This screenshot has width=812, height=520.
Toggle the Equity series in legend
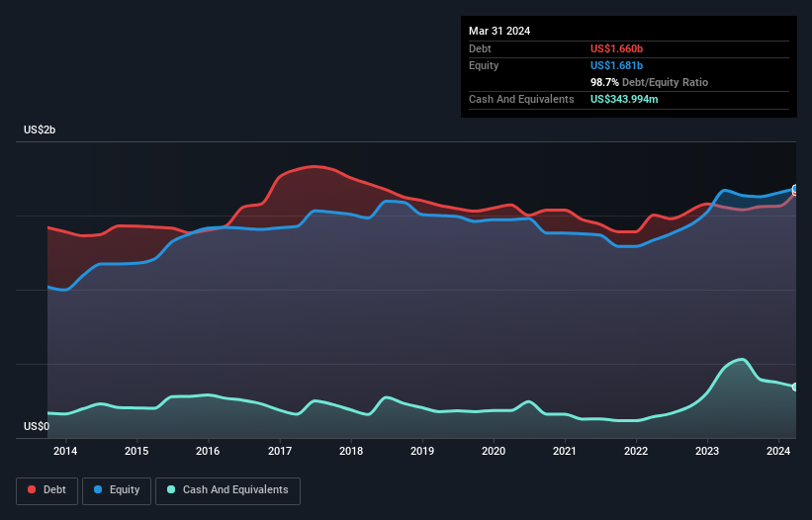click(117, 490)
